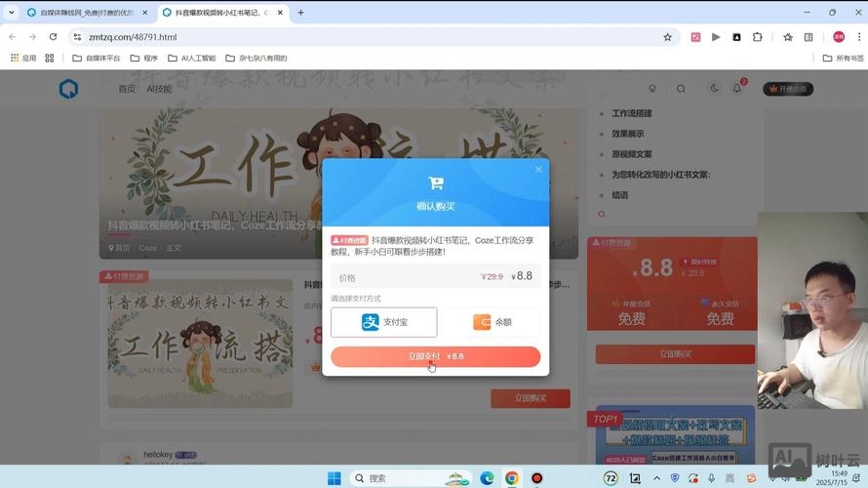Bookmark this page with star icon

click(668, 37)
